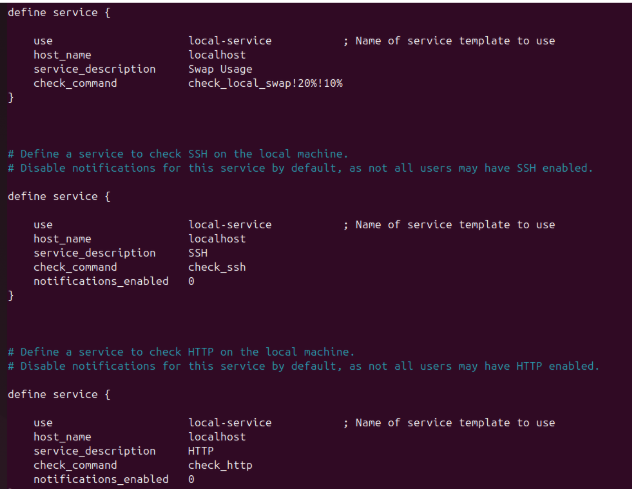Click the closing brace ending the SSH service block
The width and height of the screenshot is (632, 489).
(11, 295)
